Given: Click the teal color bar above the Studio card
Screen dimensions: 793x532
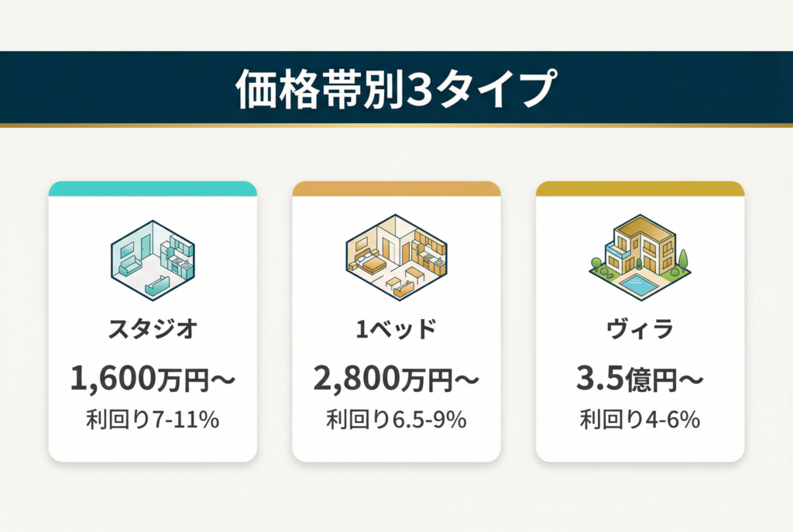Looking at the screenshot, I should coord(153,189).
